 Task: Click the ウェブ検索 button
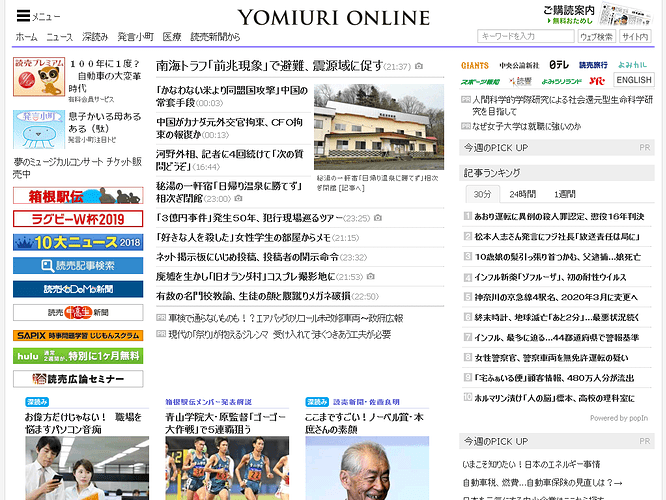(x=597, y=37)
